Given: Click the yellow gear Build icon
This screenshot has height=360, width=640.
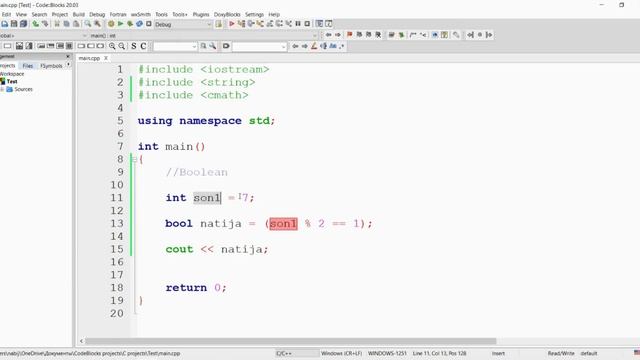Looking at the screenshot, I should coord(111,24).
